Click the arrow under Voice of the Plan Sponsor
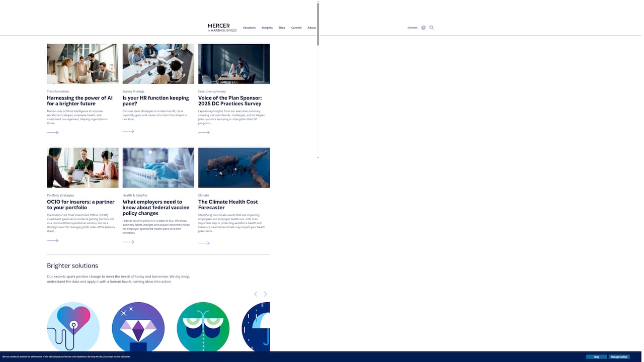Viewport: 644px width, 362px height. point(204,132)
